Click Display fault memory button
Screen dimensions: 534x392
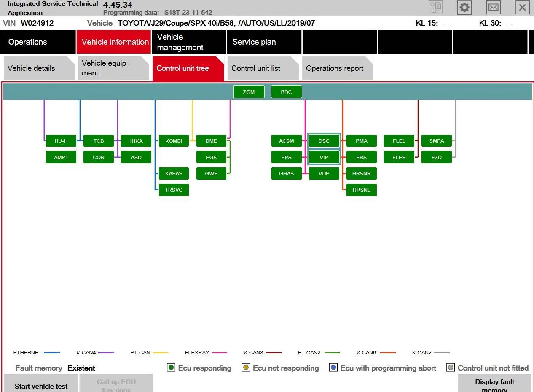point(494,383)
